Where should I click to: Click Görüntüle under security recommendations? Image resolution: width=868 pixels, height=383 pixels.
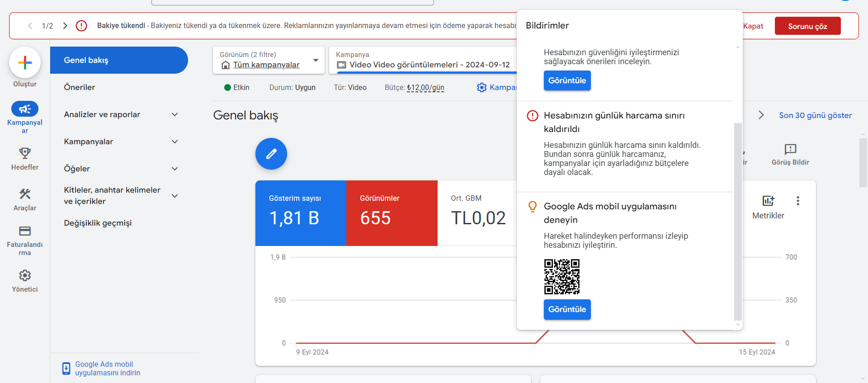(x=567, y=80)
